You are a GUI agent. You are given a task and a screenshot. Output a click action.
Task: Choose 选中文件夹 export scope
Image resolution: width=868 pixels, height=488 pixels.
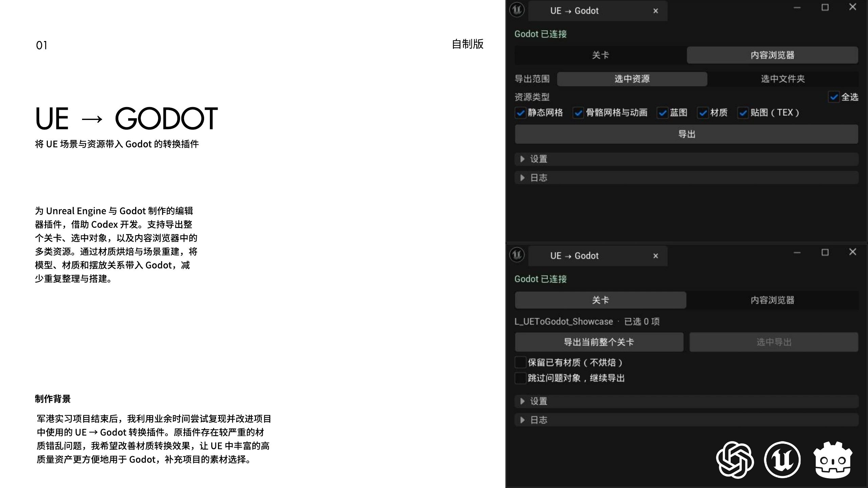click(783, 79)
